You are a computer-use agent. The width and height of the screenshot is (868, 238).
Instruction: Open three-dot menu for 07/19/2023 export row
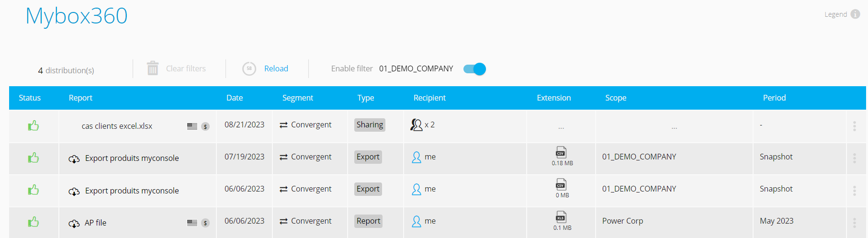click(x=854, y=158)
